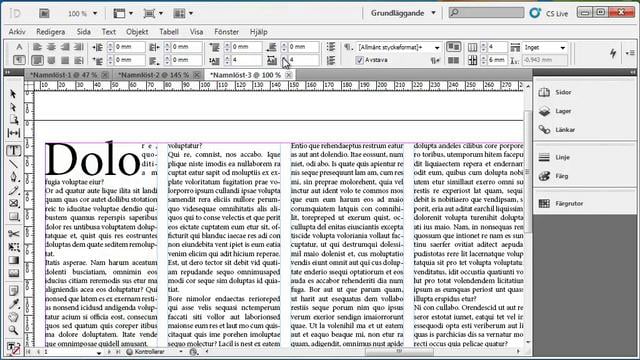Toggle bulleted list button
640x360 pixels.
tap(331, 47)
